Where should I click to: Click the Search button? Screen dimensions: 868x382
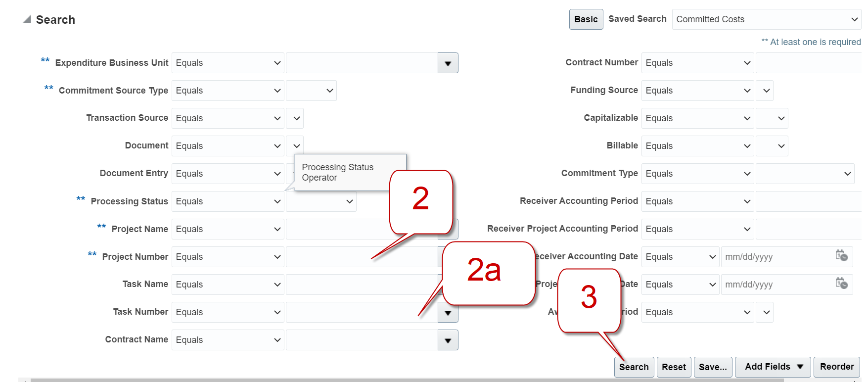(634, 367)
